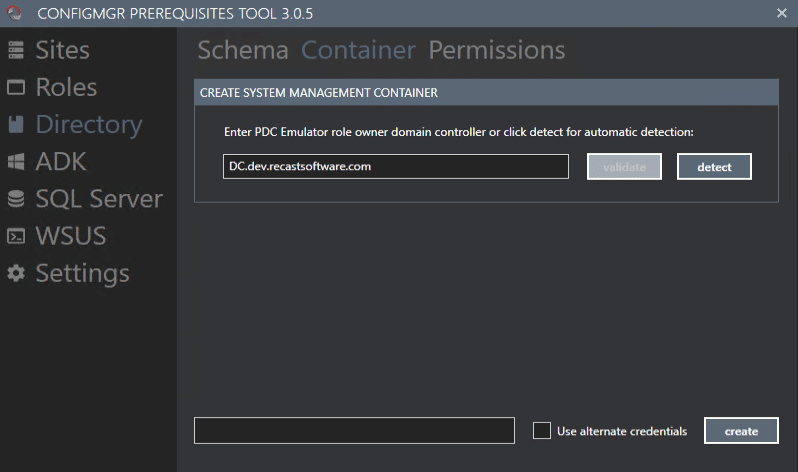Select the Container tab
Screen dimensions: 798x472
pos(358,50)
